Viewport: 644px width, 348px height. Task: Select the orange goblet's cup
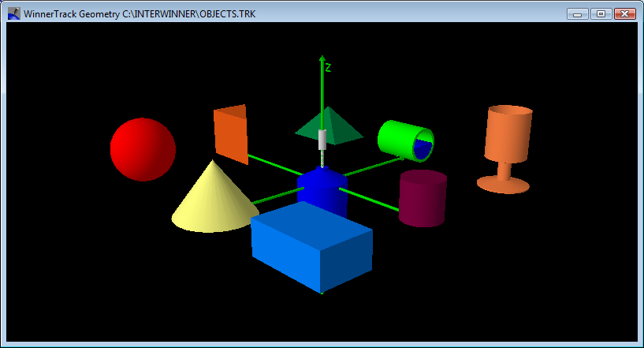pyautogui.click(x=508, y=134)
